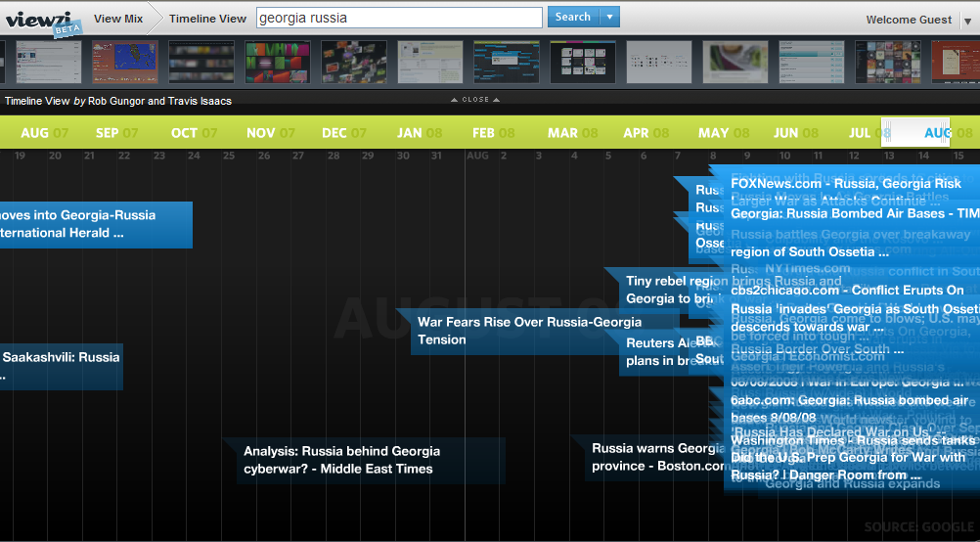Pick the light dotted grid view thumbnail
The height and width of the screenshot is (542, 980).
tap(659, 62)
